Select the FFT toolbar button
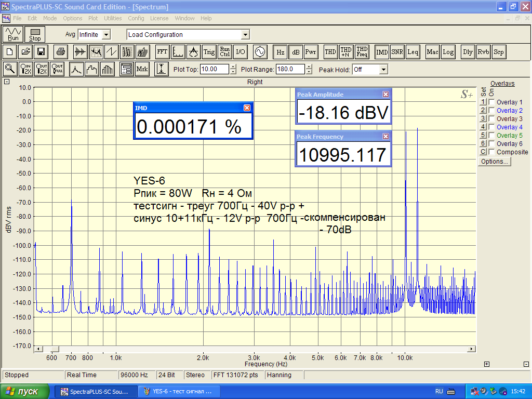 pos(162,52)
